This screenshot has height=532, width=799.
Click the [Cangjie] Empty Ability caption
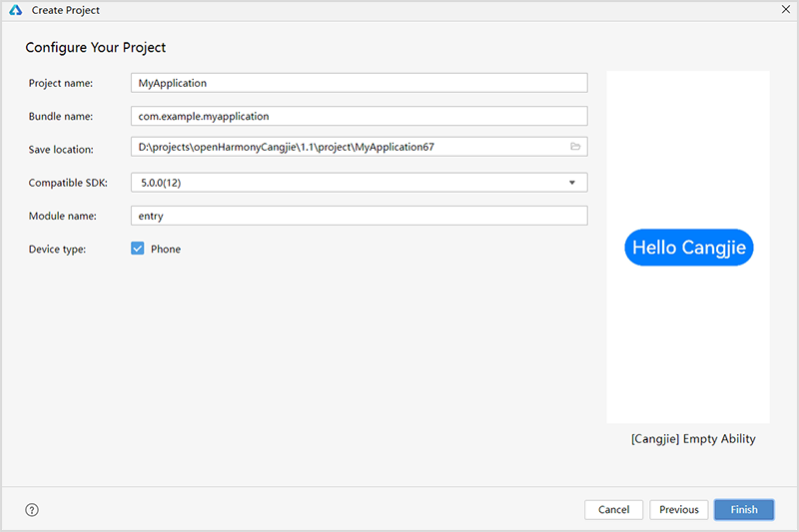[x=693, y=438]
